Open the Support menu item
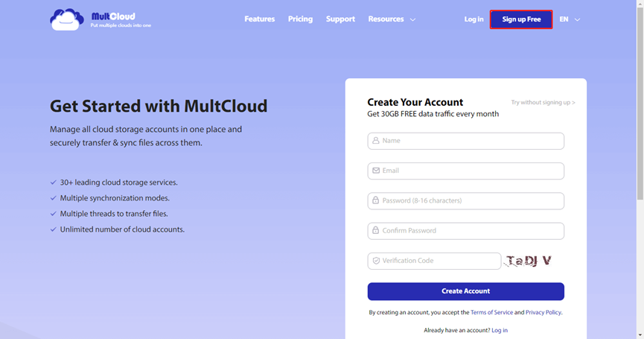The height and width of the screenshot is (339, 644). [x=340, y=19]
